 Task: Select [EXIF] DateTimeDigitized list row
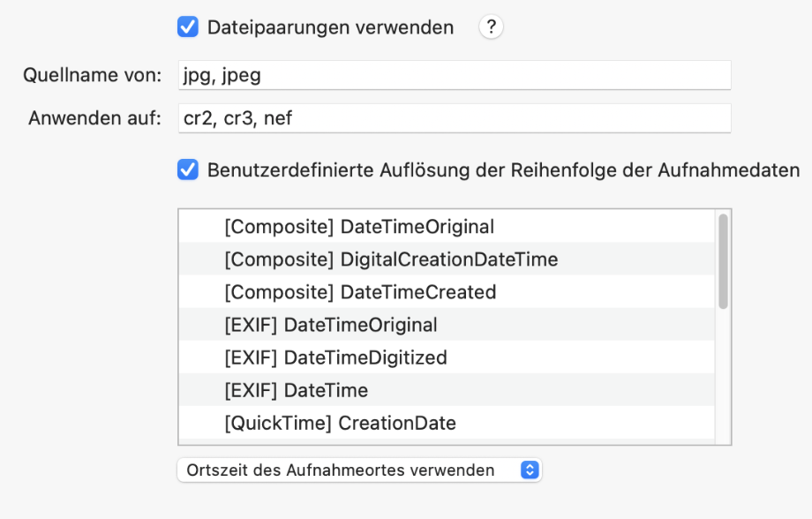tap(447, 357)
